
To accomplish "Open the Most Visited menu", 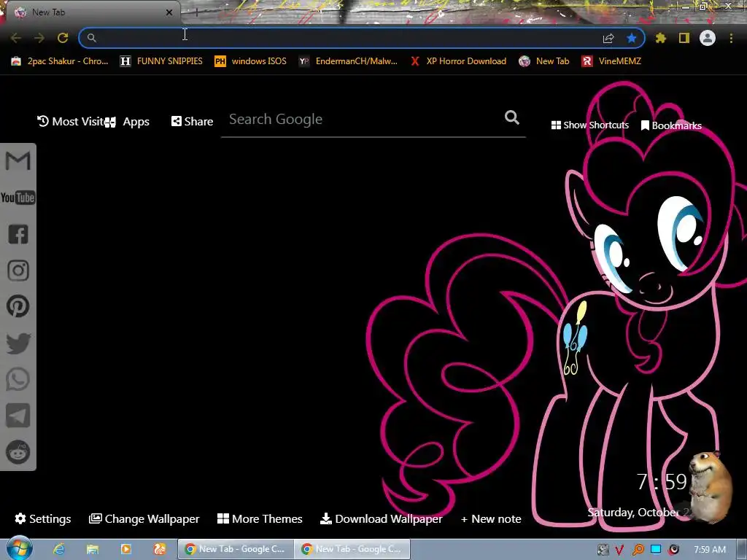I will point(71,122).
